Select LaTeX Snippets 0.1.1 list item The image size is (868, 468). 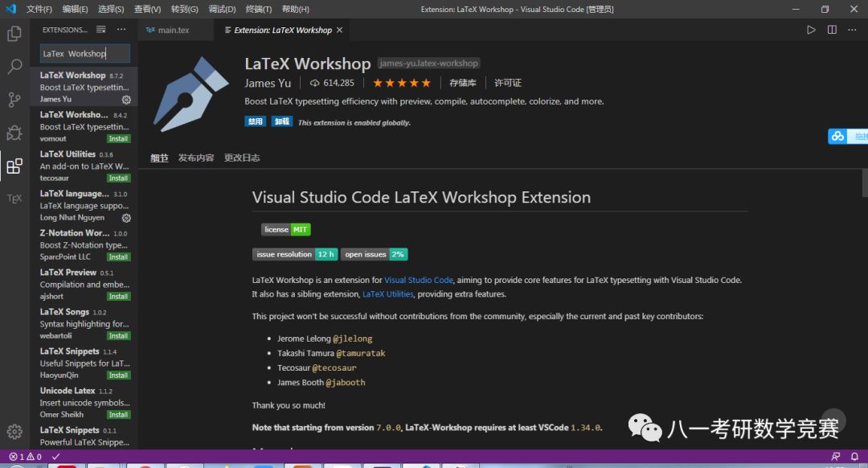[x=84, y=437]
